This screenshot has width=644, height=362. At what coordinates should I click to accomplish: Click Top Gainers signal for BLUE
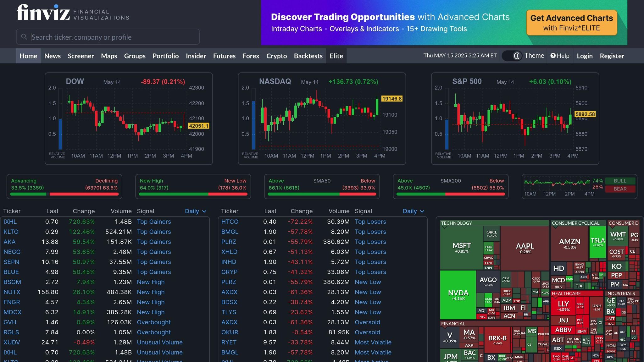[x=154, y=272]
